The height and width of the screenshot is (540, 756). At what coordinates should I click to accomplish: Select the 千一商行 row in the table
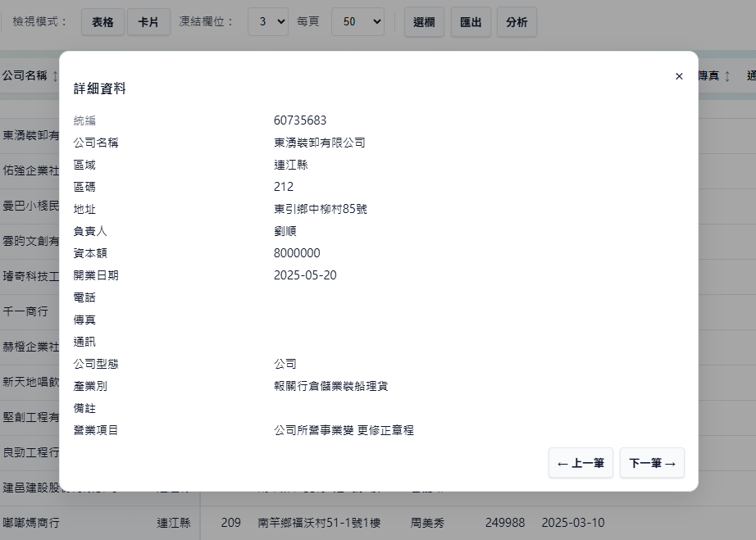tap(25, 311)
